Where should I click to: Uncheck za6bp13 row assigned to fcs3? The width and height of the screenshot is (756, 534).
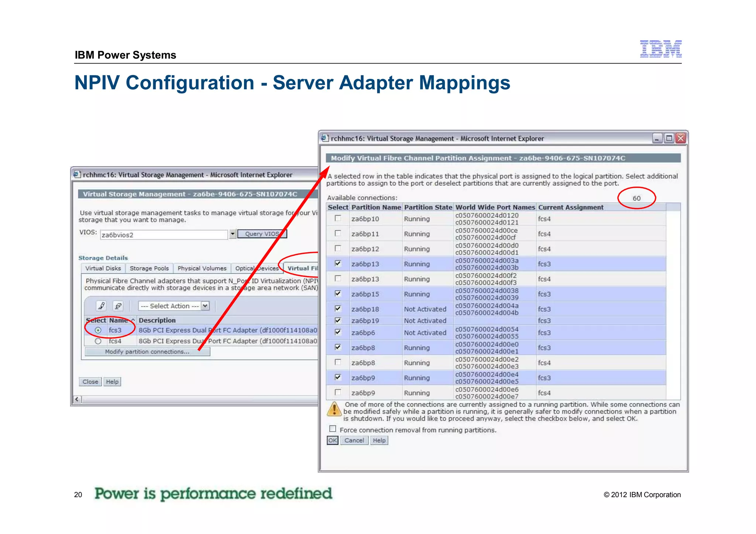coord(338,263)
